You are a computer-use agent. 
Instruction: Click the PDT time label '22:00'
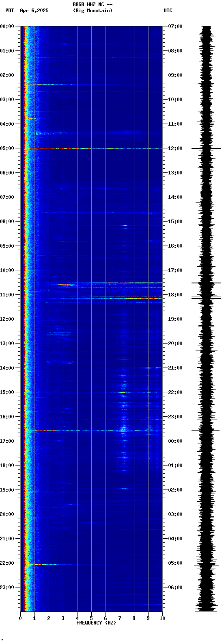7,563
